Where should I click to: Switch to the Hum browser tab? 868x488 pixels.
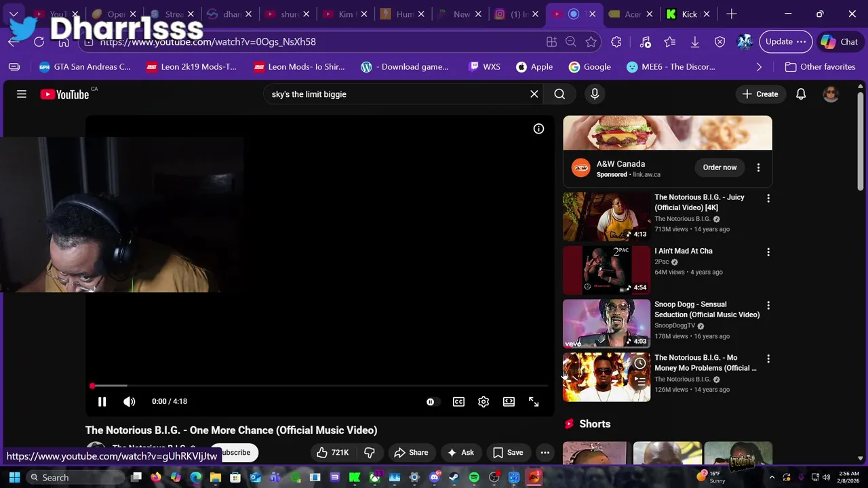(404, 14)
